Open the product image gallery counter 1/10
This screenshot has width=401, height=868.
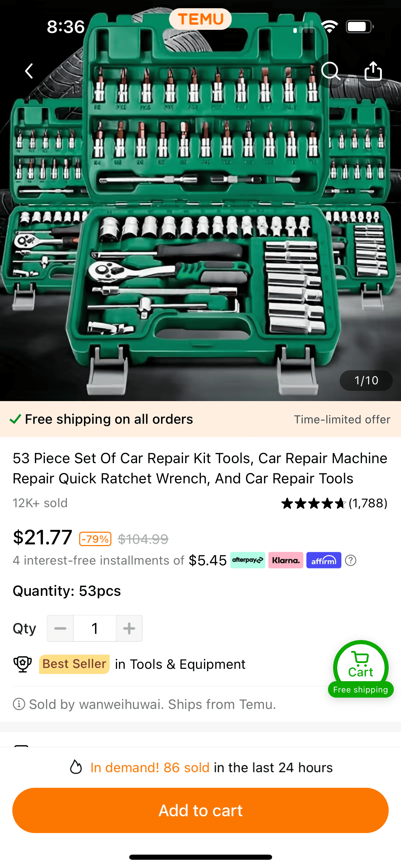tap(366, 381)
